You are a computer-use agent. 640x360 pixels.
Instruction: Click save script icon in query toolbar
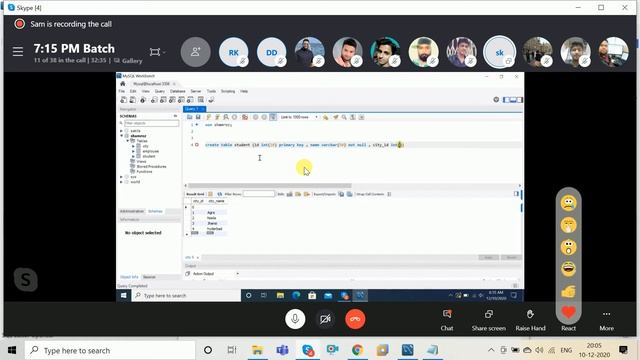[x=198, y=117]
